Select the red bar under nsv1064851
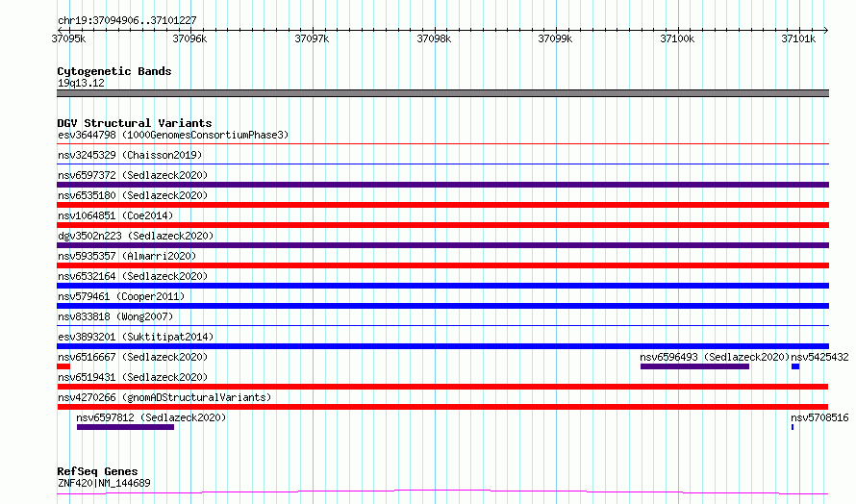This screenshot has height=504, width=856. 442,225
